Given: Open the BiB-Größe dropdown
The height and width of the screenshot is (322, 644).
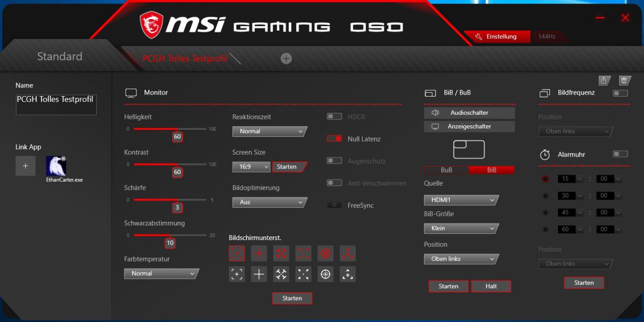Looking at the screenshot, I should tap(462, 228).
